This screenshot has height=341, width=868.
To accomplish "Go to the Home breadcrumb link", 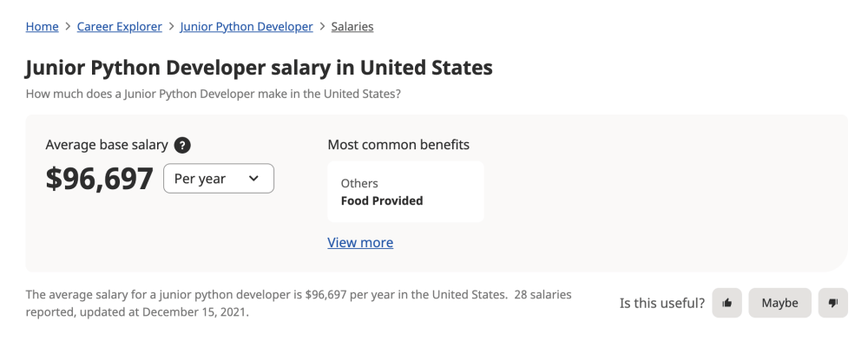I will 42,27.
